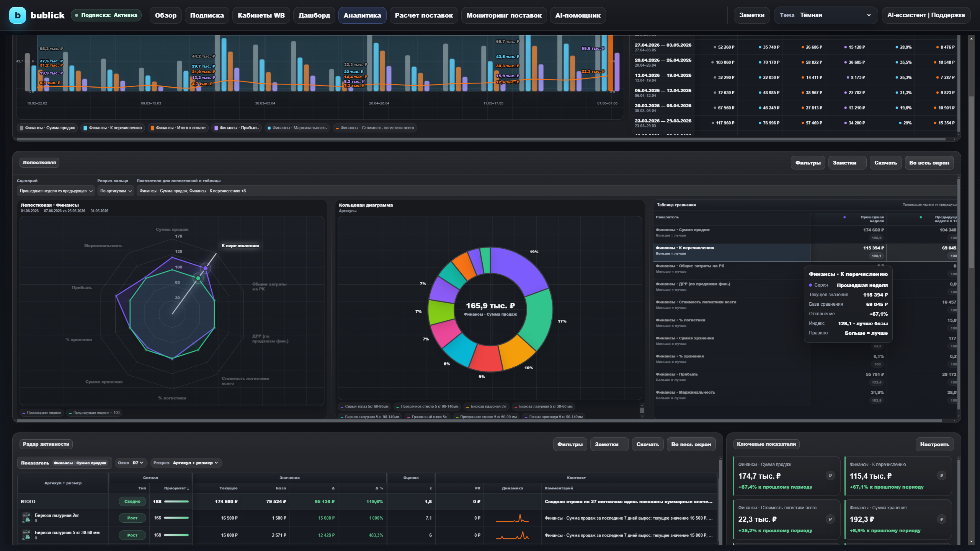Click the Бирюза лазурная 5 кг 30-60 мм thumbnail
This screenshot has width=980, height=551.
coord(26,535)
